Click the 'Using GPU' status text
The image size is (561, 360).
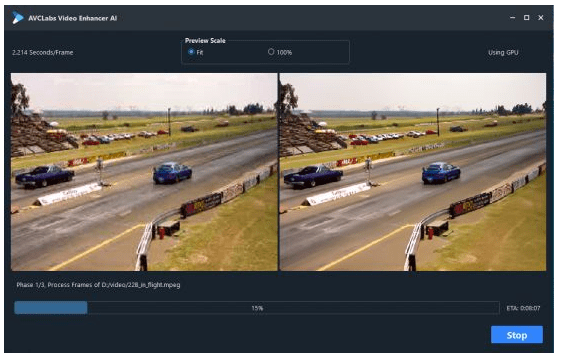tap(503, 53)
